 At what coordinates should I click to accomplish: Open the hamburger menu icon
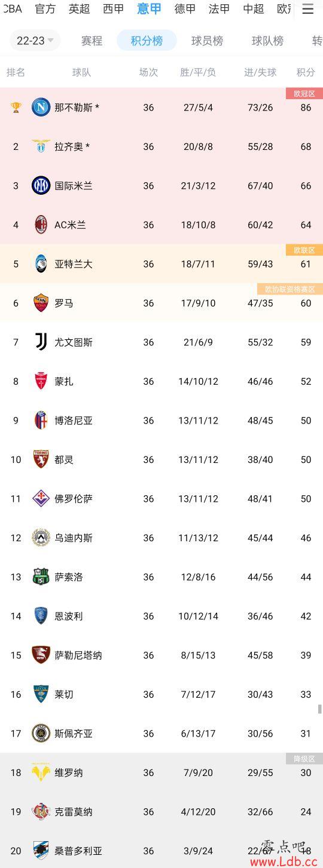tap(307, 9)
